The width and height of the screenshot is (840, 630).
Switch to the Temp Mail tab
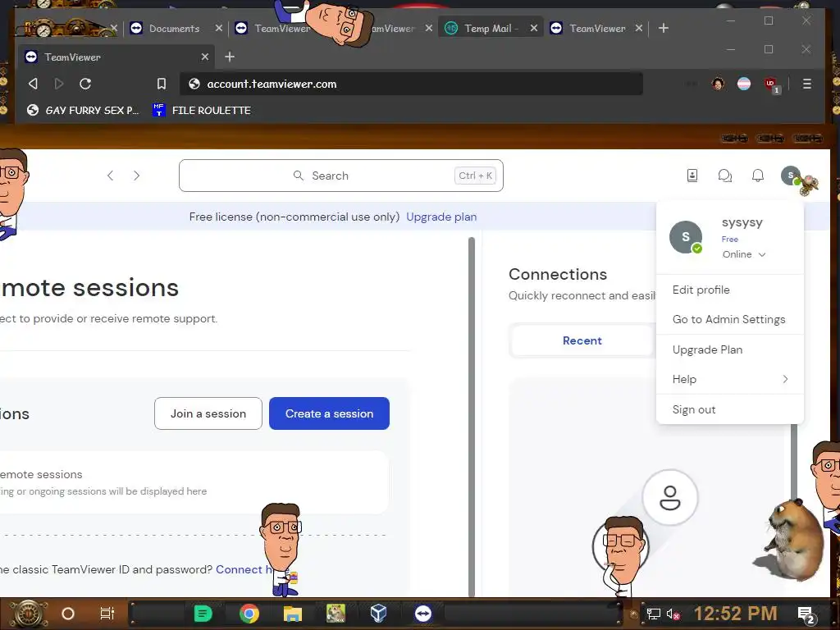point(489,29)
